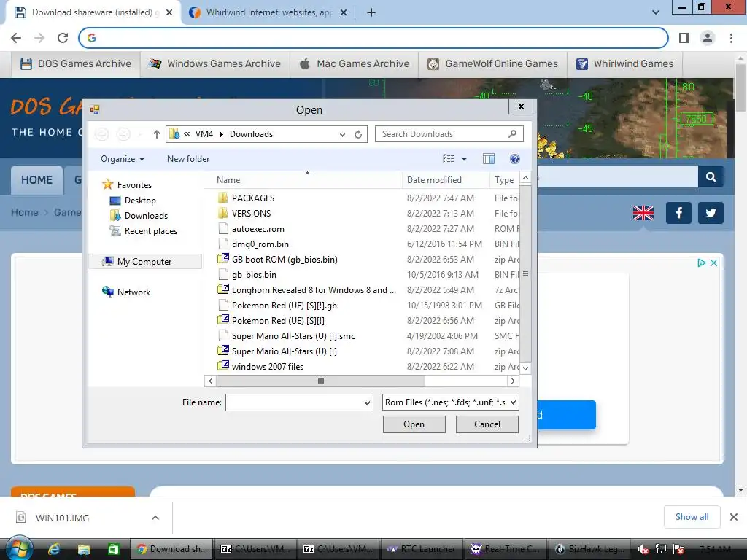
Task: Focus the Chrome address bar
Action: (373, 38)
